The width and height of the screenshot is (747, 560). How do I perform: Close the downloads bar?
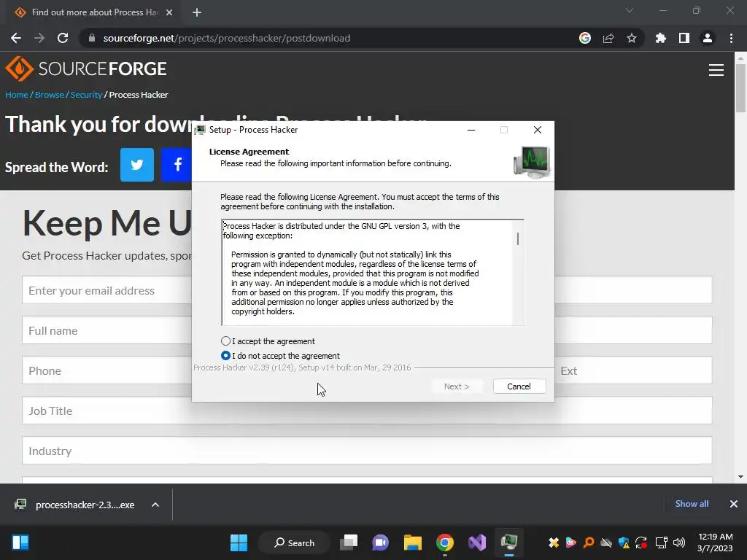coord(734,504)
